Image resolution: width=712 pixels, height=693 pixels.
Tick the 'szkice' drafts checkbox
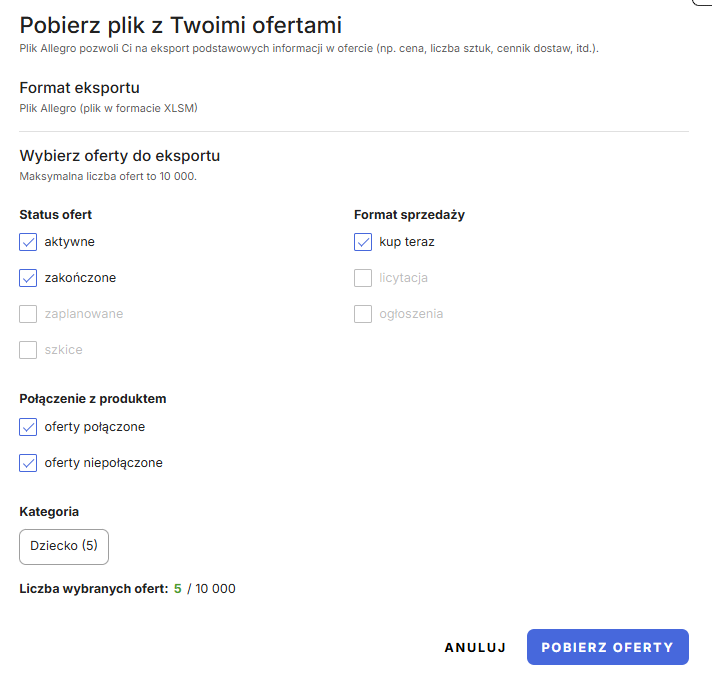(28, 350)
